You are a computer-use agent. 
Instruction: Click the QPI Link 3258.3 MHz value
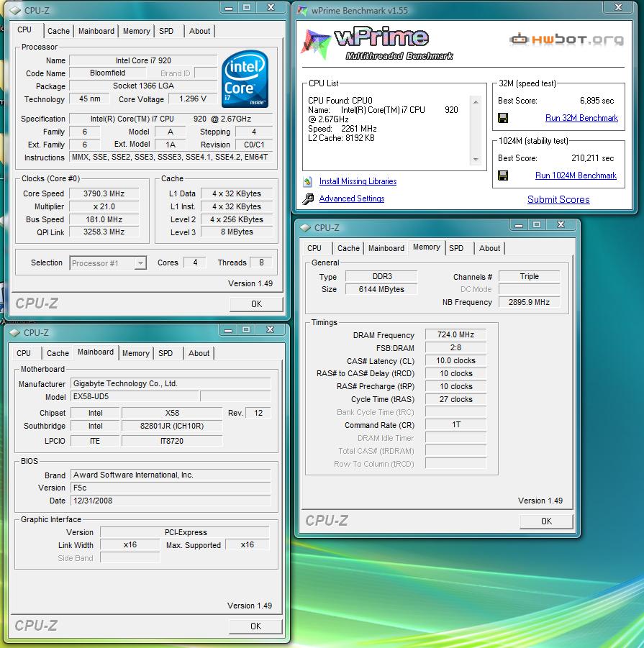(104, 232)
